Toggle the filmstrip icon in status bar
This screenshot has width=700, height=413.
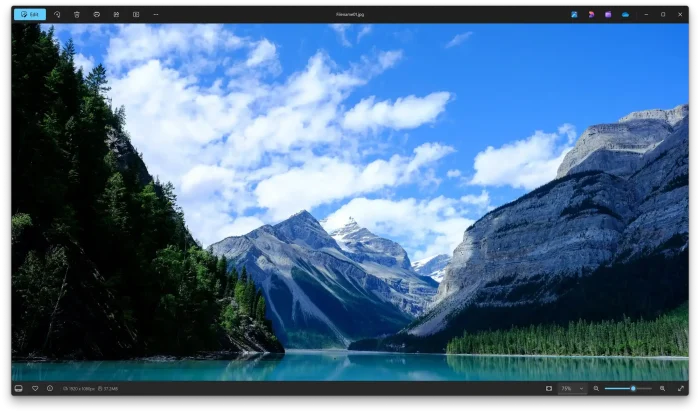coord(18,388)
